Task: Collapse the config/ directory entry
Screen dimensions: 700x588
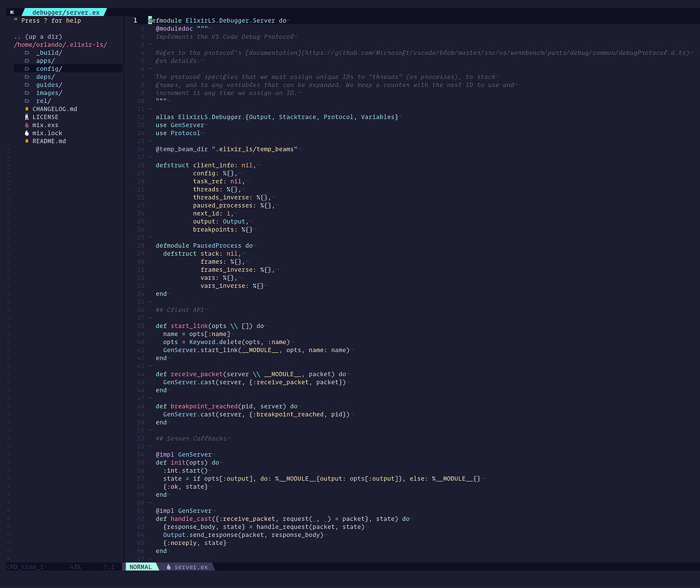Action: coord(48,68)
